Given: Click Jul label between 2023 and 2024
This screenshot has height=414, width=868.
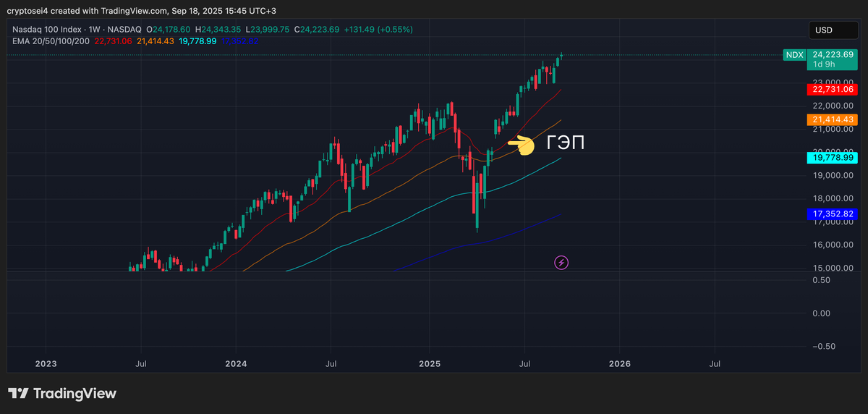Looking at the screenshot, I should click(141, 363).
